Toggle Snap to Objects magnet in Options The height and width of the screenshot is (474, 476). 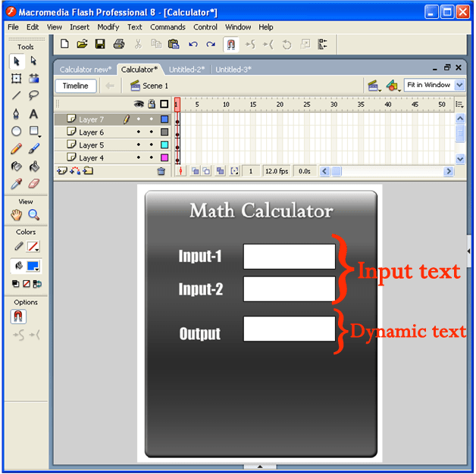(x=19, y=317)
